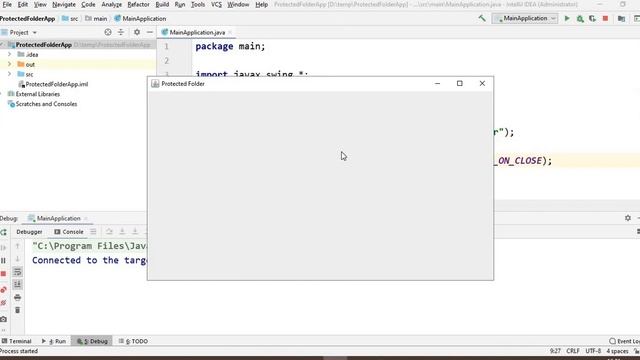The image size is (640, 360).
Task: Open the View menu
Action: (40, 4)
